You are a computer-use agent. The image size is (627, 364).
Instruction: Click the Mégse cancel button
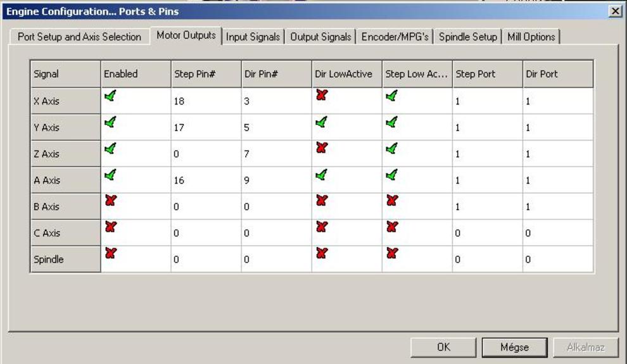(x=514, y=347)
